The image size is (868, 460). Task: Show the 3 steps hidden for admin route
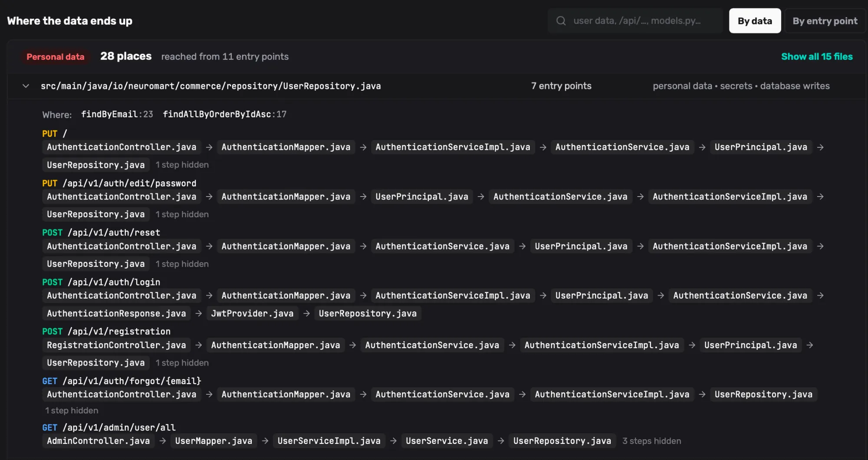[x=651, y=441]
